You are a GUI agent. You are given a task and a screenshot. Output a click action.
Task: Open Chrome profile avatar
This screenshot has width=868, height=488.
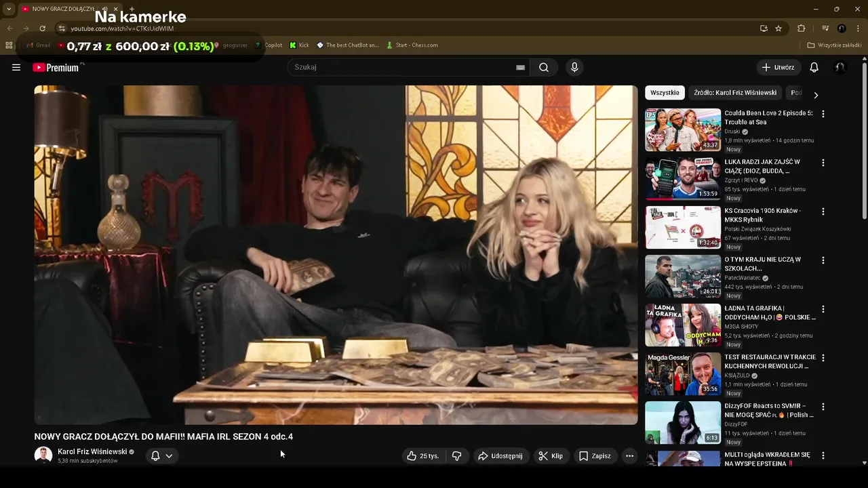[842, 28]
